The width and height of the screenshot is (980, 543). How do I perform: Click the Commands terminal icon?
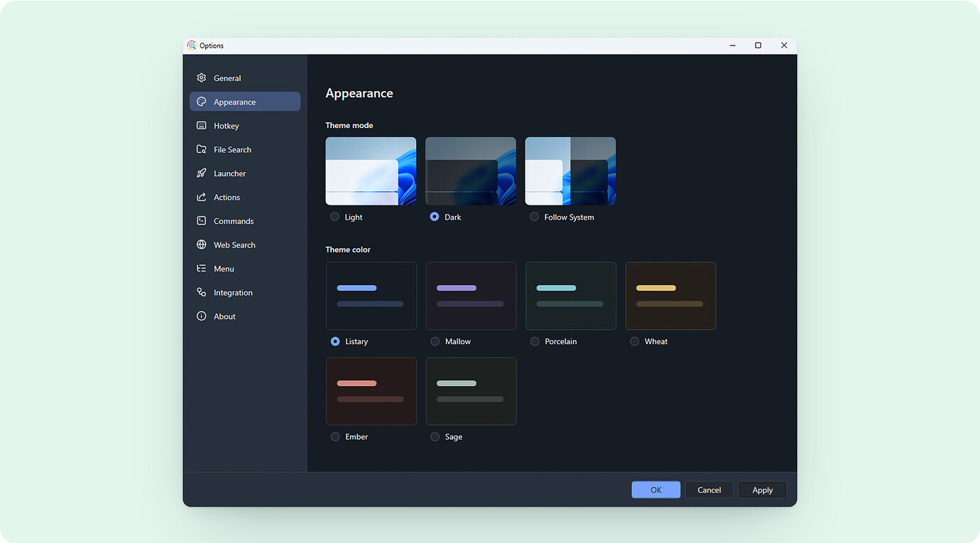[x=202, y=221]
